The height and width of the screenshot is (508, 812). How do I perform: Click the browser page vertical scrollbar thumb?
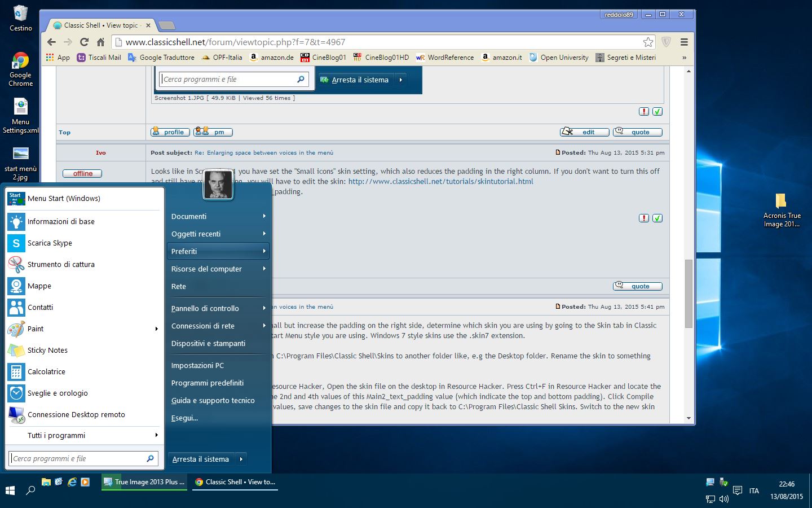click(x=689, y=294)
